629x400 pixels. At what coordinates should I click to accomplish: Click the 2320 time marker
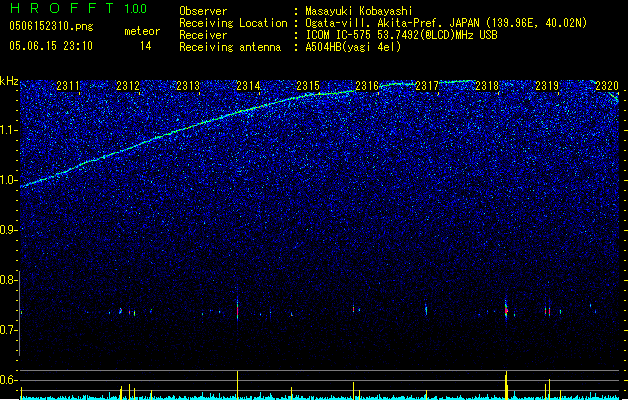tap(607, 85)
